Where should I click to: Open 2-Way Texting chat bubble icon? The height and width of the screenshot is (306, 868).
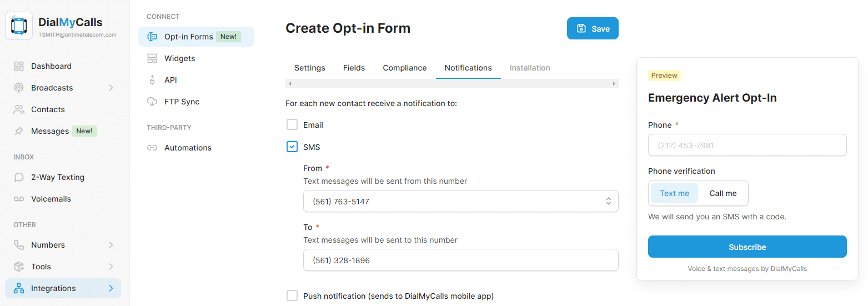[x=19, y=177]
